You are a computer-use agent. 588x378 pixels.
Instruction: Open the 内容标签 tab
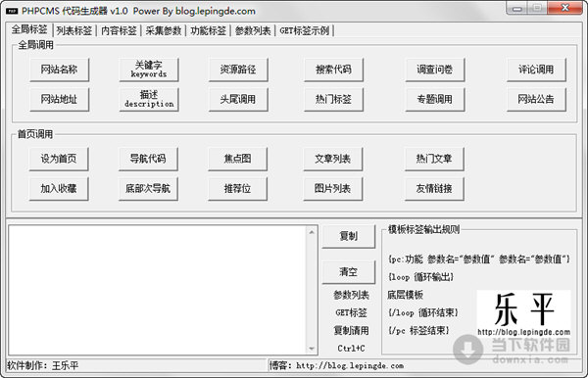pos(119,30)
